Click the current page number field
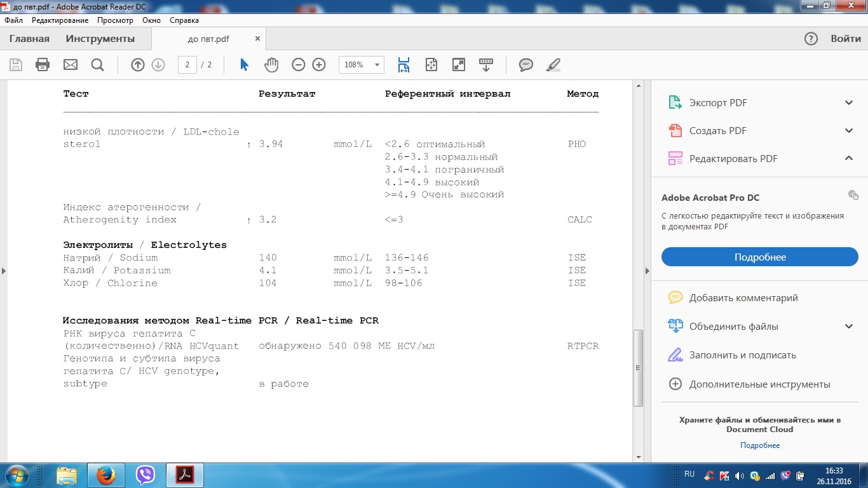868x488 pixels. (x=187, y=65)
